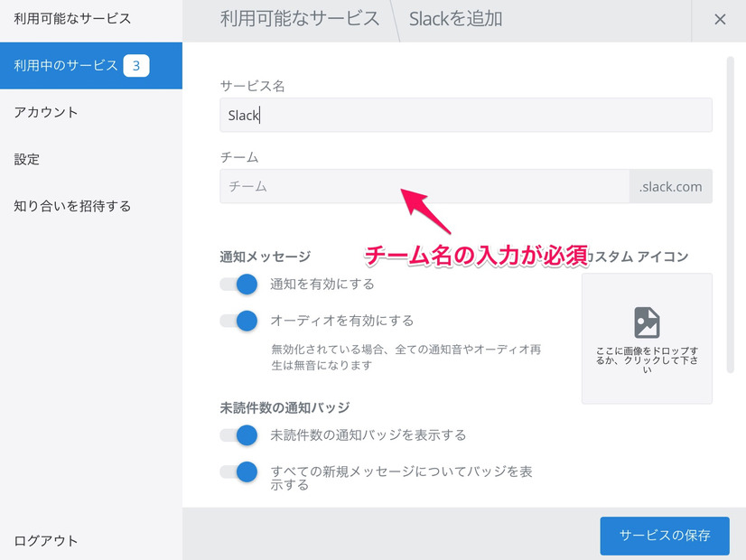This screenshot has width=746, height=560.
Task: Click the サービス名 field label
Action: click(x=252, y=86)
